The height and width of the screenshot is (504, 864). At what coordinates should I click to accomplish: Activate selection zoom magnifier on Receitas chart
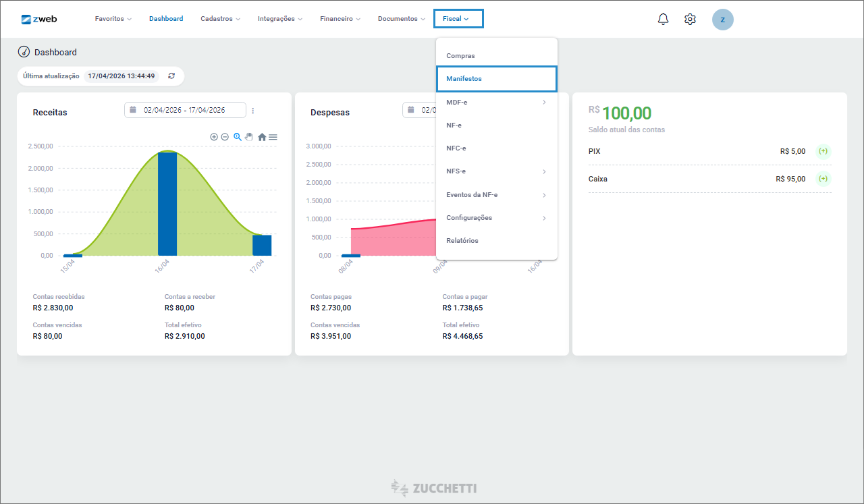pos(237,137)
